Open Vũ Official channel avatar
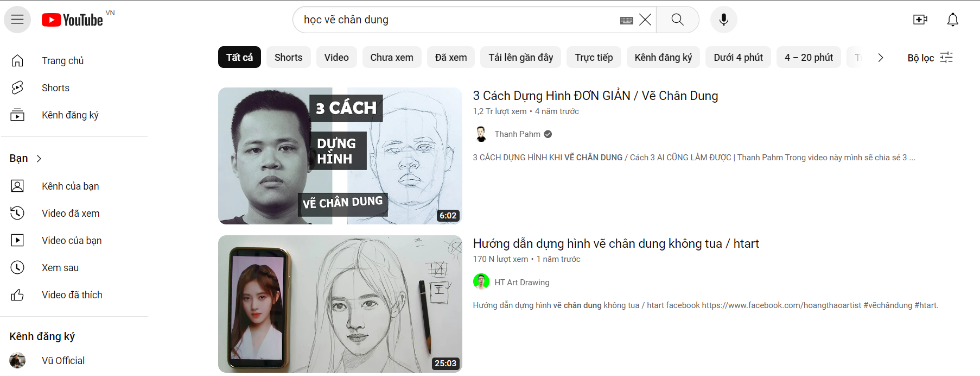Viewport: 980px width, 376px height. (x=17, y=360)
